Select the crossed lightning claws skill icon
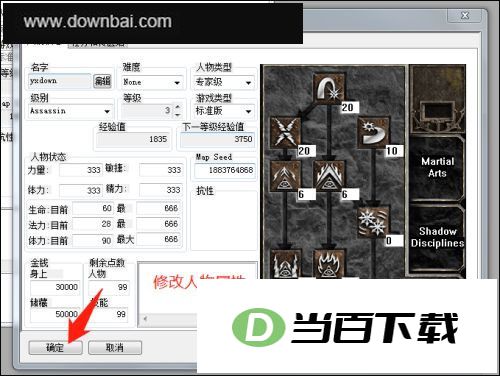The width and height of the screenshot is (500, 376). click(x=285, y=132)
